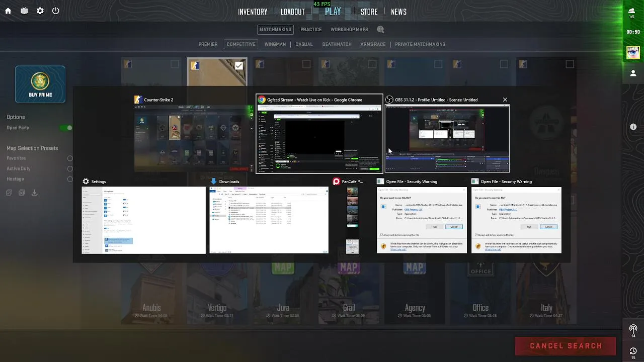Select the Active Duty preset radio

[70, 169]
